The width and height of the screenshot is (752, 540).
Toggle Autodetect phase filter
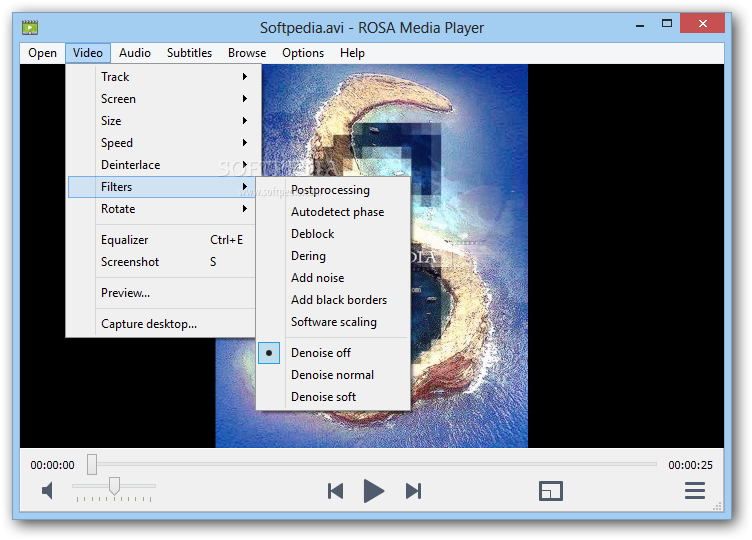(x=334, y=212)
